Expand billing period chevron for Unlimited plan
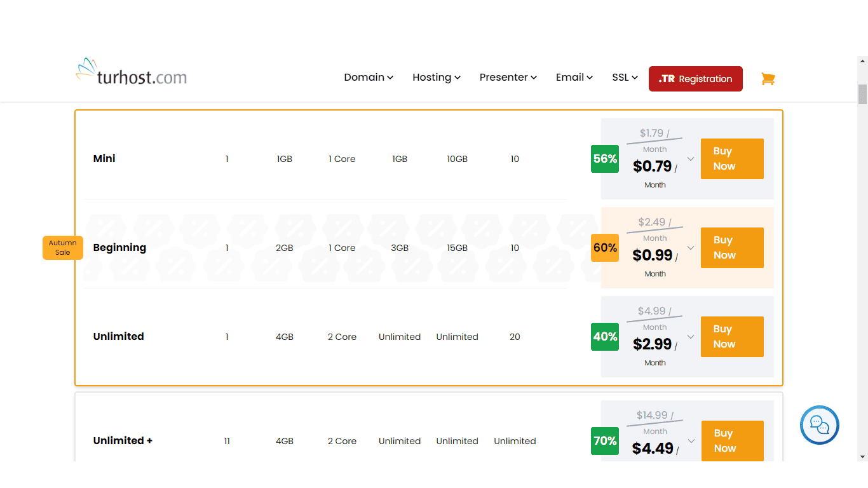 point(691,337)
